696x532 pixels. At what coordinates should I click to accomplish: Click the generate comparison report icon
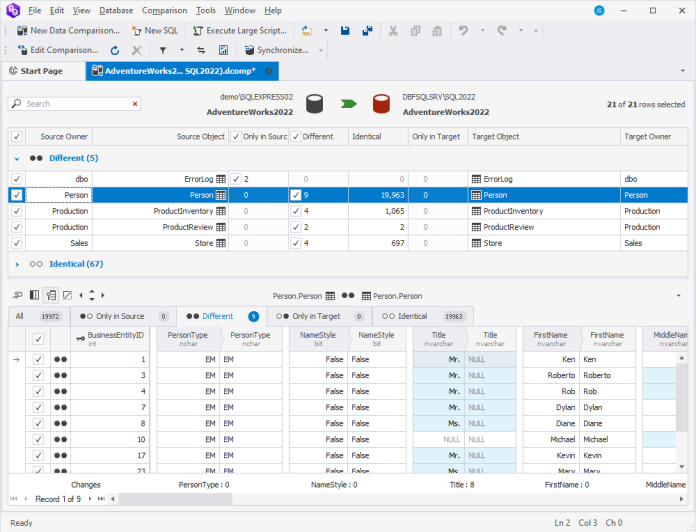click(222, 50)
